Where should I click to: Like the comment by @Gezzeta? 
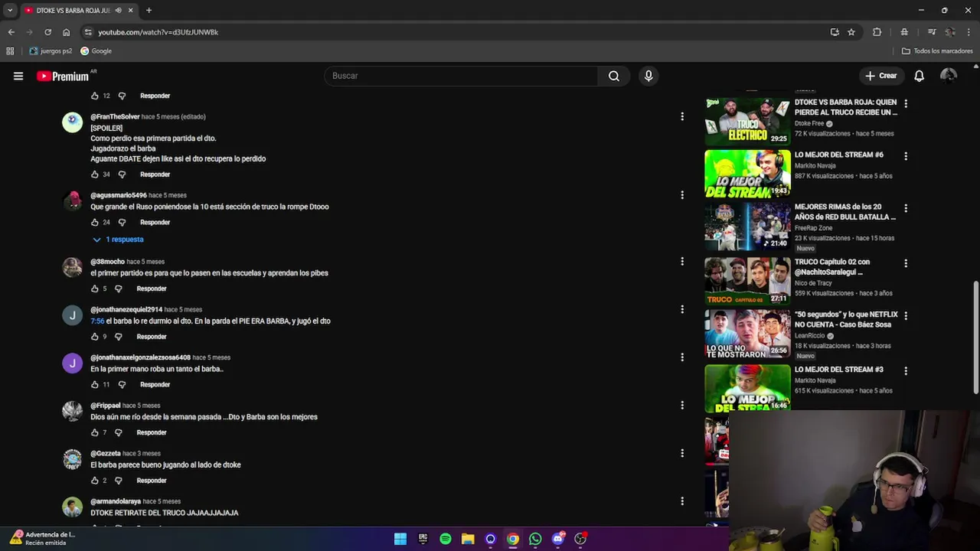tap(95, 481)
